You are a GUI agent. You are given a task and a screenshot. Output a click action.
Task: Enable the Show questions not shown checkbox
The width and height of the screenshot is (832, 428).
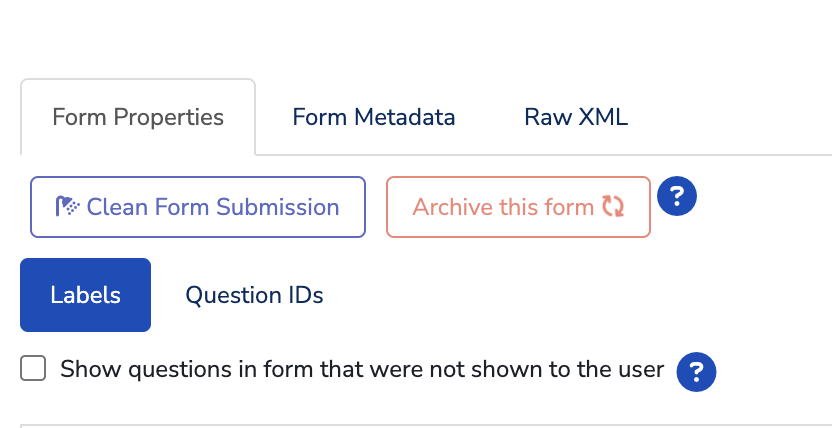click(x=33, y=369)
